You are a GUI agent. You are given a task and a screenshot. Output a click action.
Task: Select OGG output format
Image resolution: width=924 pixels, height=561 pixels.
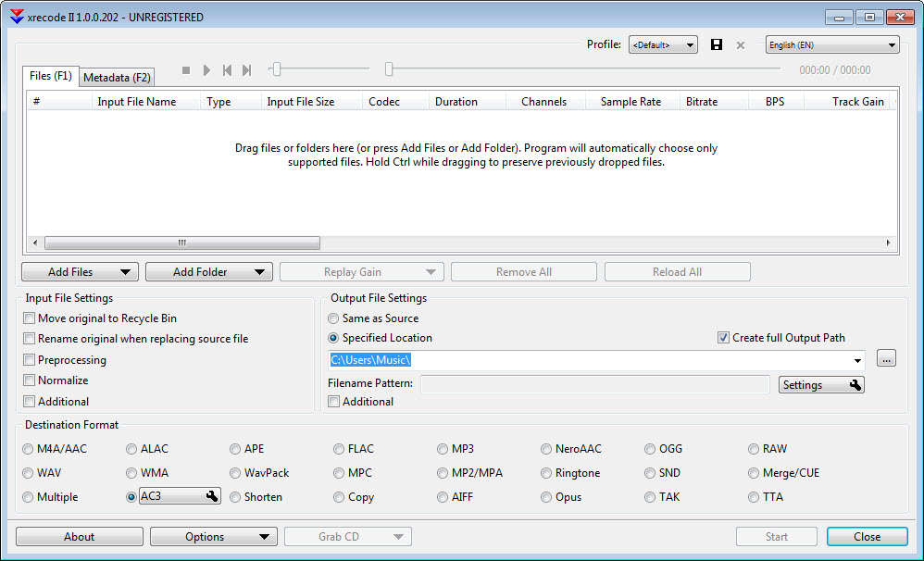click(x=650, y=449)
